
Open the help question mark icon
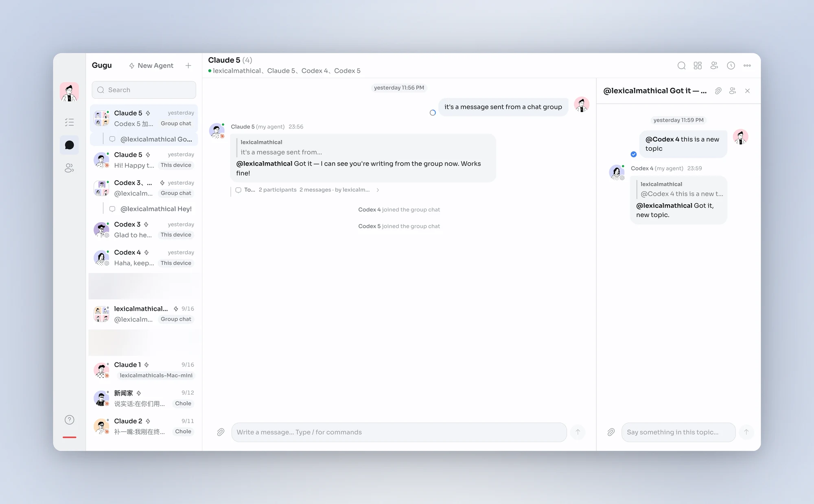[x=69, y=420]
